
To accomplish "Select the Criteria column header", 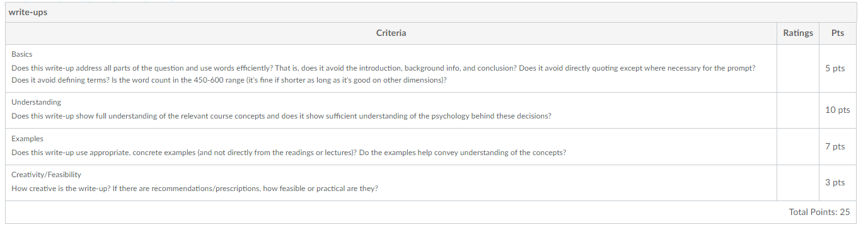I will click(391, 33).
